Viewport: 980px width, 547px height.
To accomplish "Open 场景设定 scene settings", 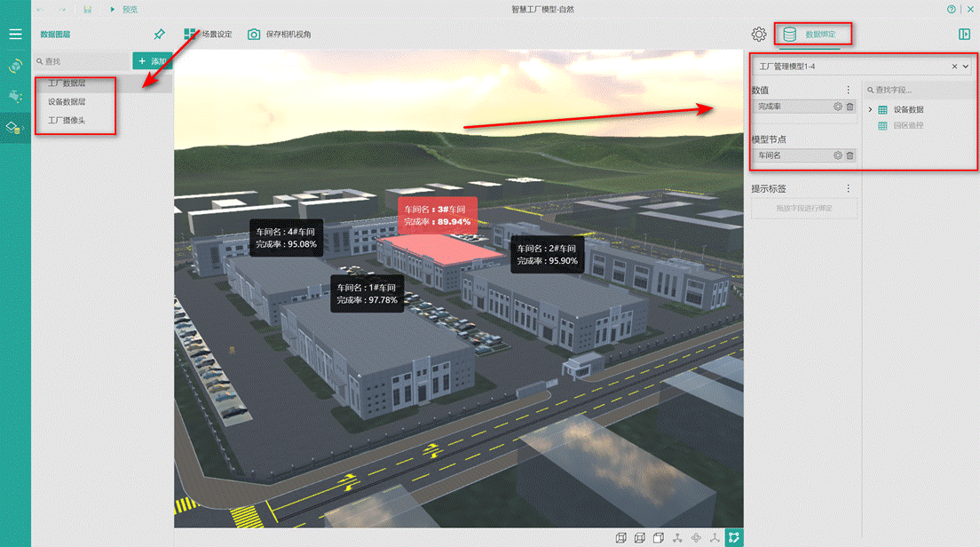I will point(208,35).
